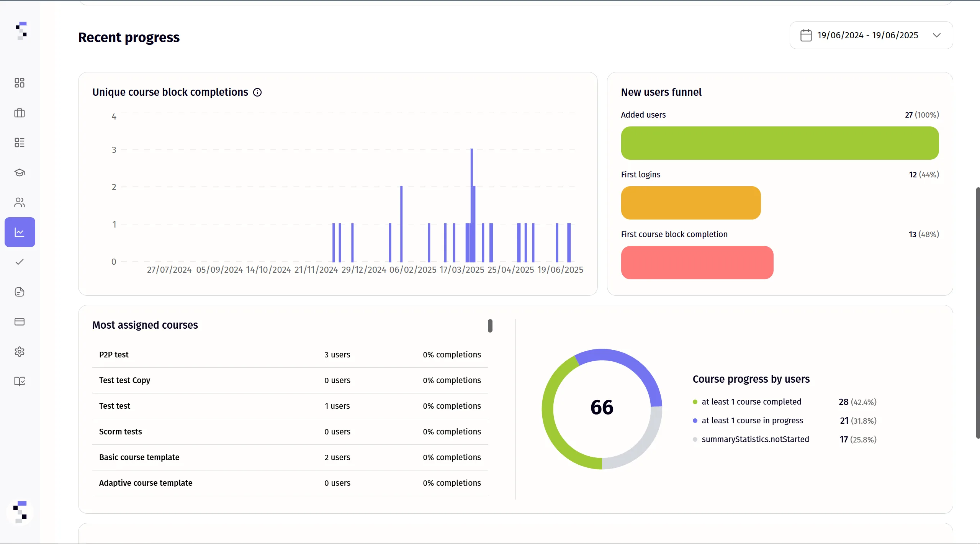
Task: Click legend item at least 1 course completed
Action: [751, 402]
